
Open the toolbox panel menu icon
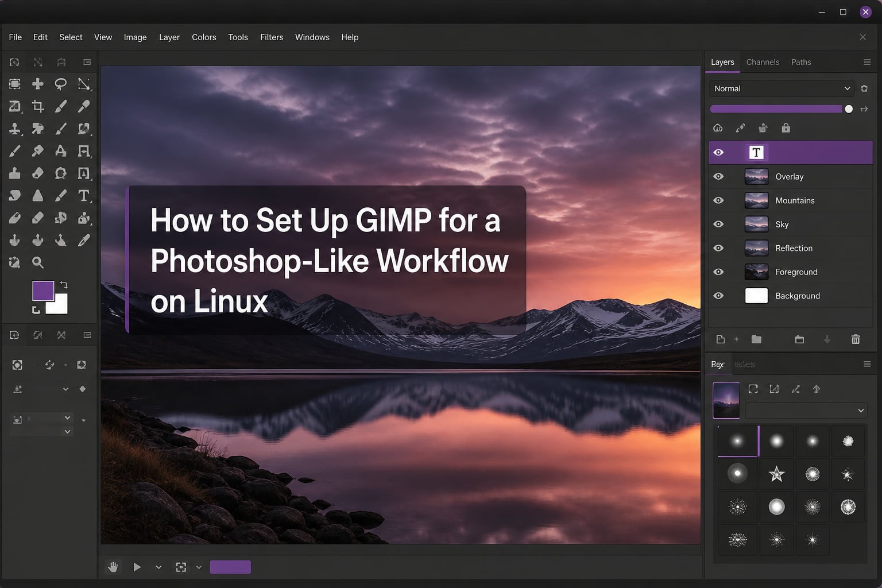point(87,62)
